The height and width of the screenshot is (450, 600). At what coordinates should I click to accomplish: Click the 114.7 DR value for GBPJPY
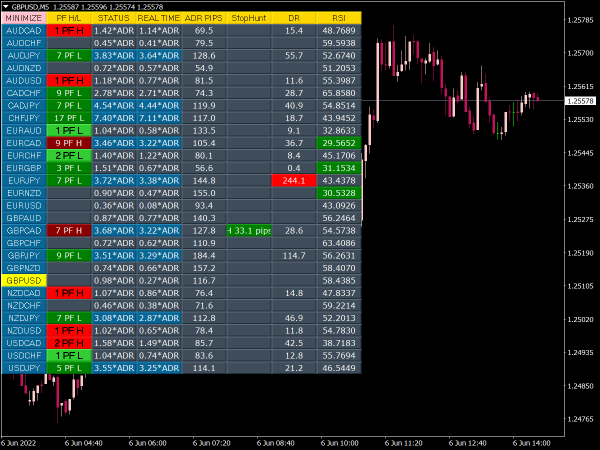tap(294, 256)
